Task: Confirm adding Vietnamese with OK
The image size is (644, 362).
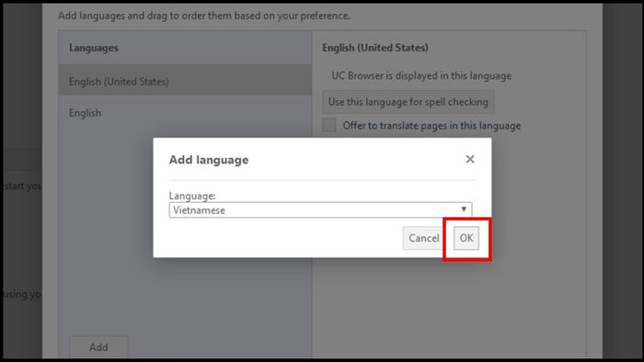Action: pos(466,238)
